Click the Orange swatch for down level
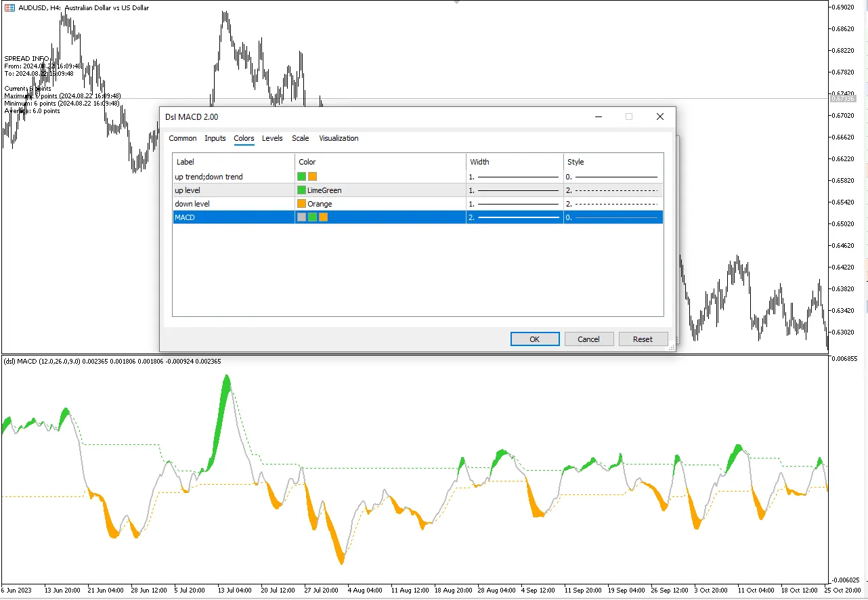 [301, 204]
